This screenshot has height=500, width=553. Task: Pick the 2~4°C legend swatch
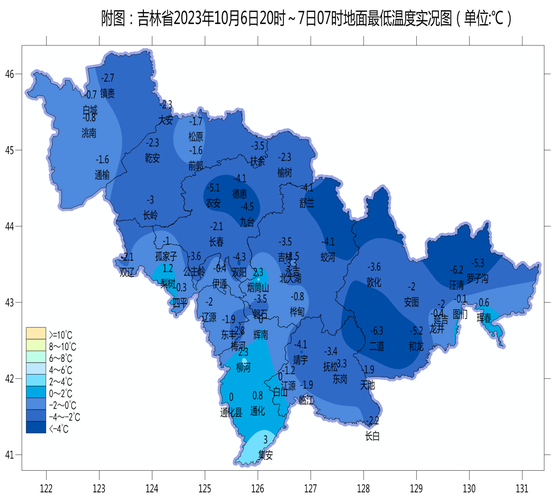36,380
